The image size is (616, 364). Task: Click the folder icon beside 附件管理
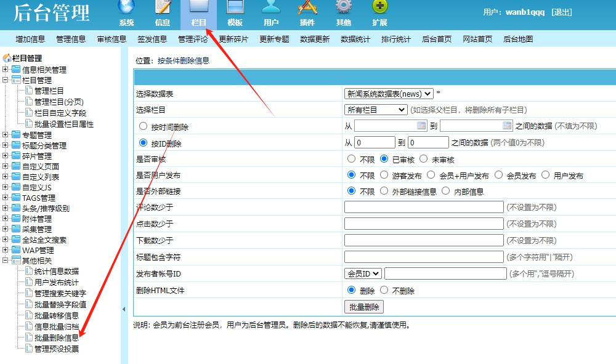[16, 218]
